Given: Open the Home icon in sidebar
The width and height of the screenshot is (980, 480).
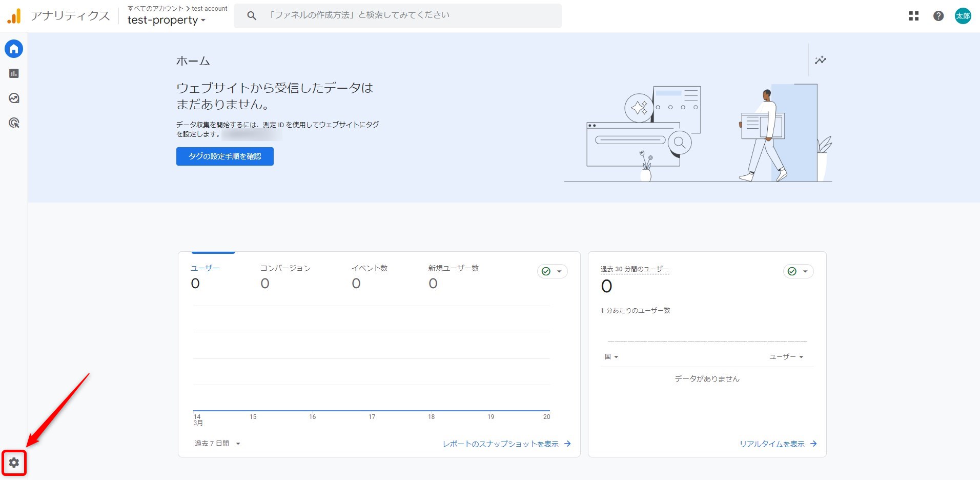Looking at the screenshot, I should point(14,49).
